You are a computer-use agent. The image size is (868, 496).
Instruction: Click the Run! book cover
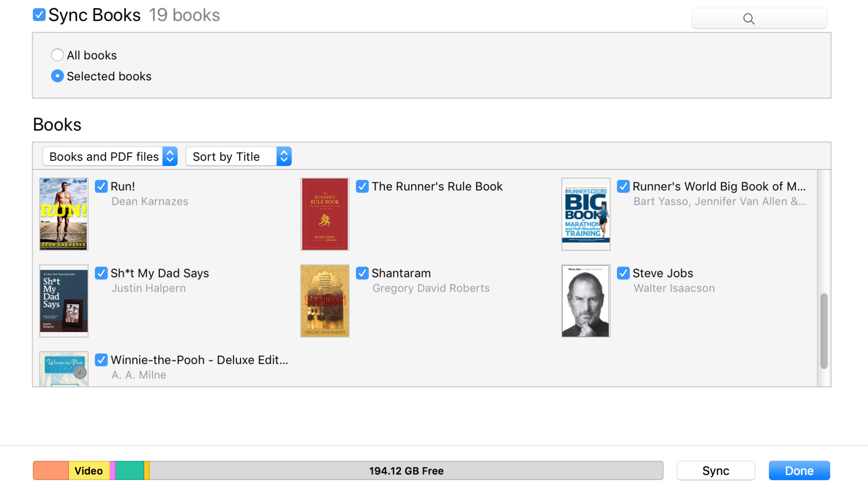[x=63, y=214]
